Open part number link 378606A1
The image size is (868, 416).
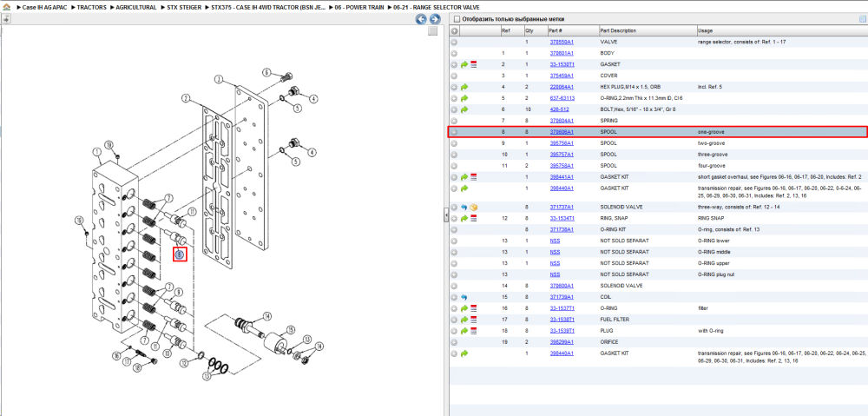click(x=562, y=132)
